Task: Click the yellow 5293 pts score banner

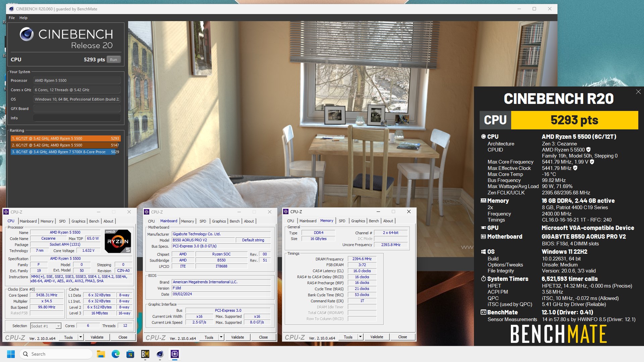Action: coord(574,120)
